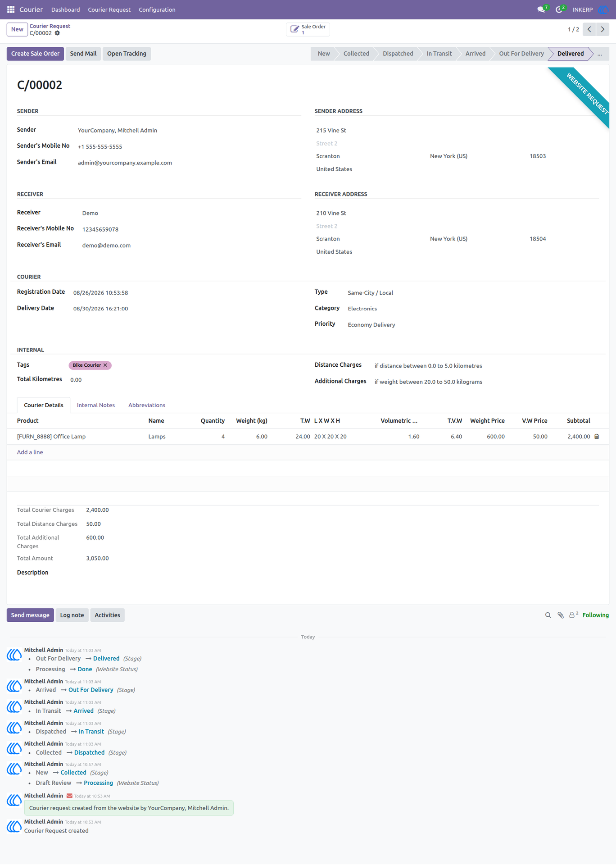Screen dimensions: 616x865
Task: Show followers icon with count 2
Action: pos(573,615)
